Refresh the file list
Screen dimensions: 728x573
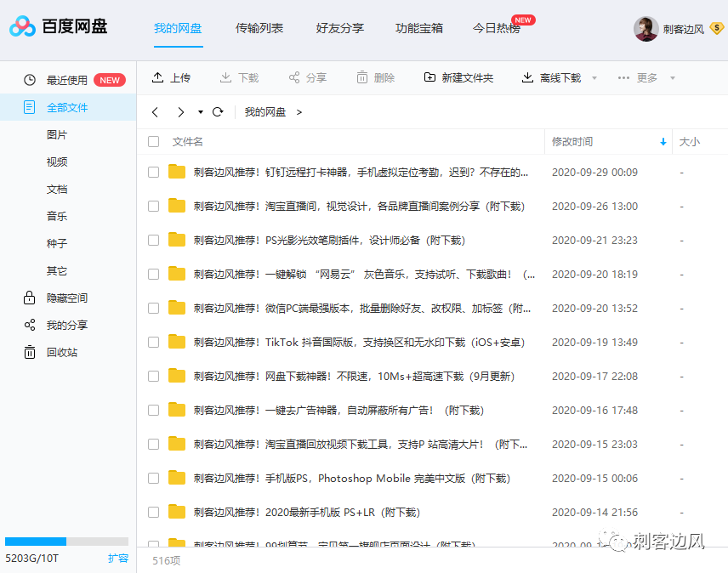[x=218, y=112]
